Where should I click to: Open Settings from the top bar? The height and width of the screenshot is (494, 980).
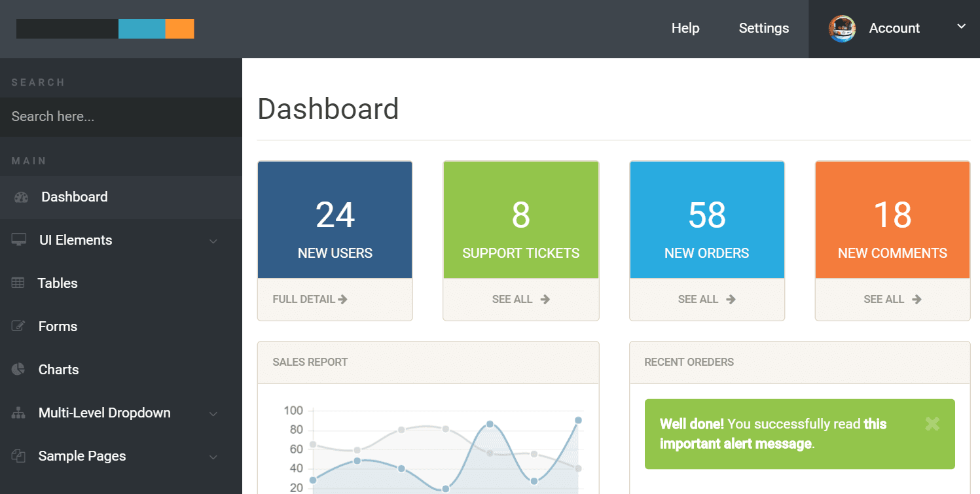[763, 28]
